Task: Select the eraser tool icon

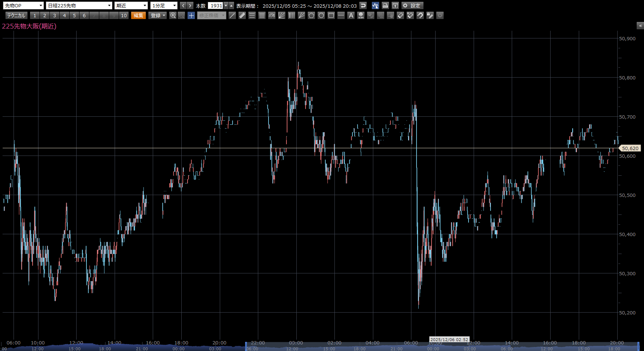Action: 400,15
